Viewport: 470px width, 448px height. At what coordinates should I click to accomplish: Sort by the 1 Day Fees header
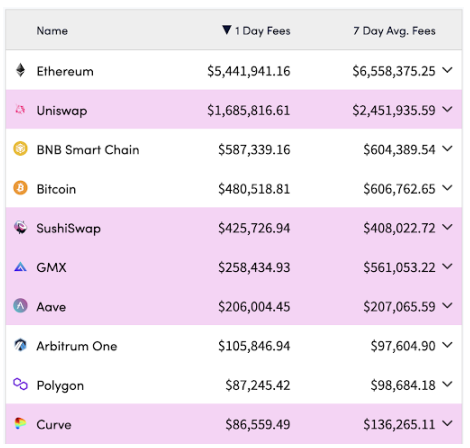coord(263,31)
